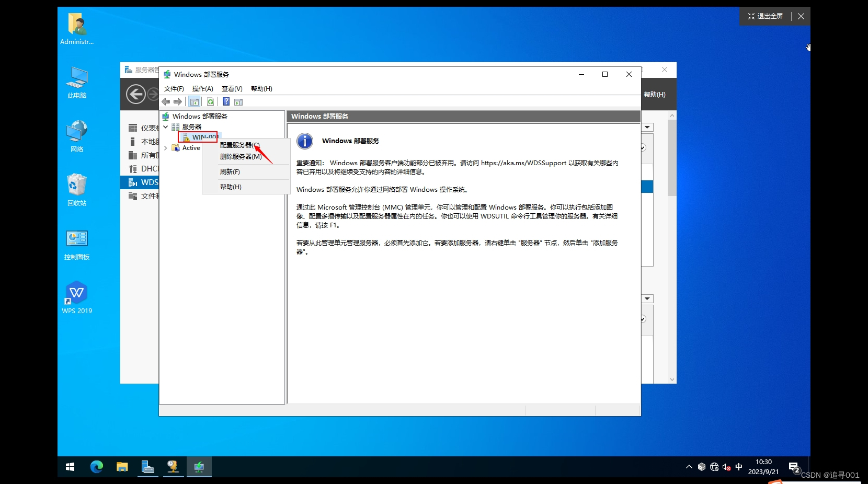Image resolution: width=868 pixels, height=484 pixels.
Task: Close the full-screen toolbar with the X
Action: tap(801, 16)
